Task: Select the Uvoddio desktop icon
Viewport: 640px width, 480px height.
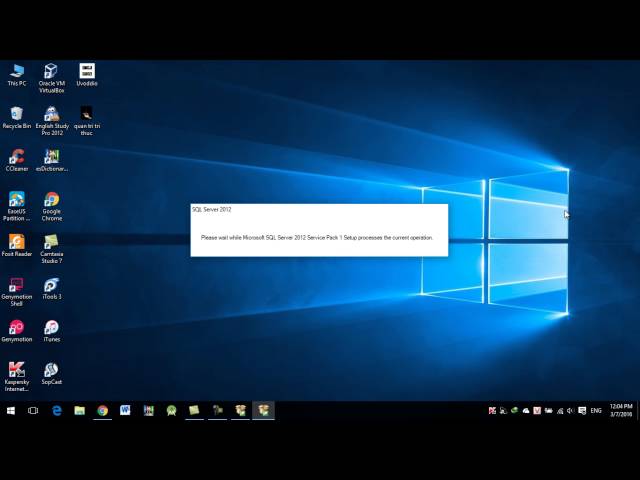Action: 87,75
